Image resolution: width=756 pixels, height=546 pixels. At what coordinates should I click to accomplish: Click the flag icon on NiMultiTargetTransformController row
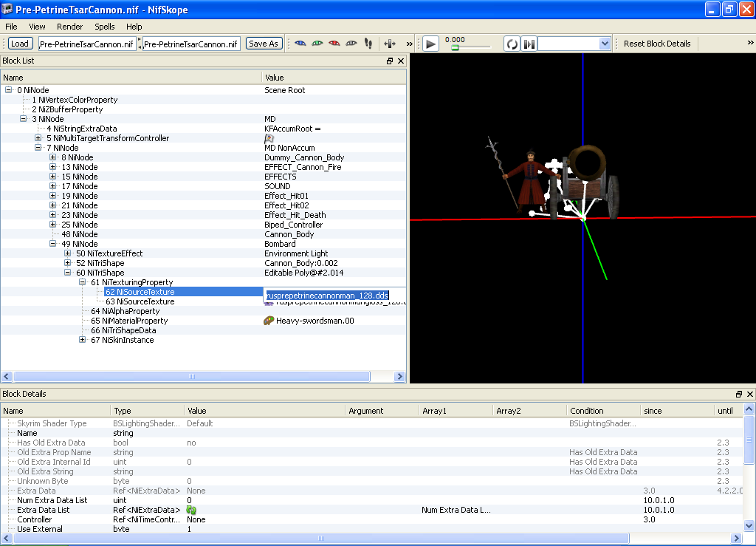point(269,138)
